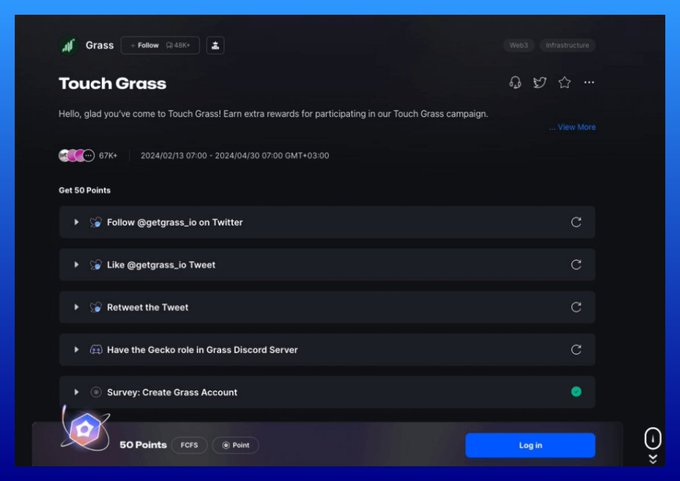This screenshot has height=481, width=680.
Task: Click the green checkmark on Survey task
Action: tap(576, 392)
